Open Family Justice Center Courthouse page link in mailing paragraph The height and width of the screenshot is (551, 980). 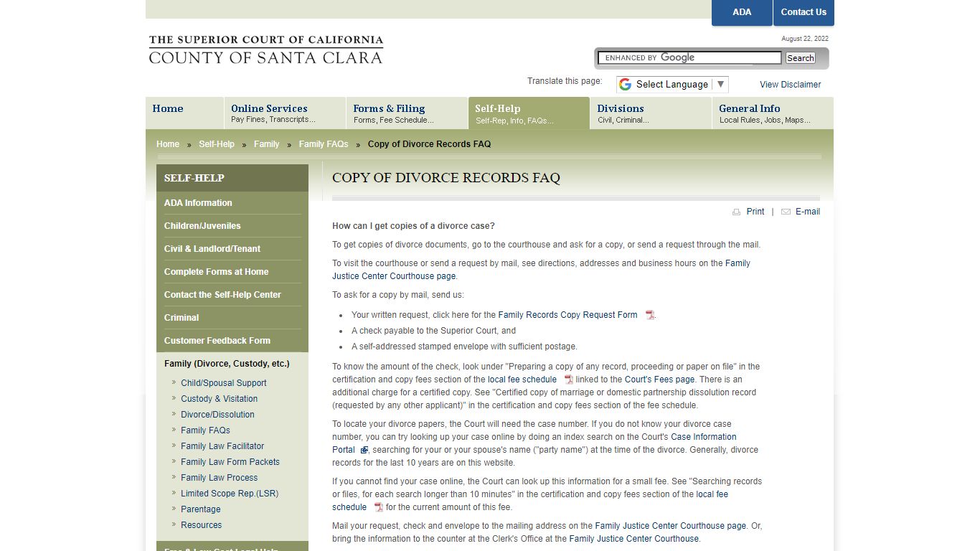[x=670, y=526]
